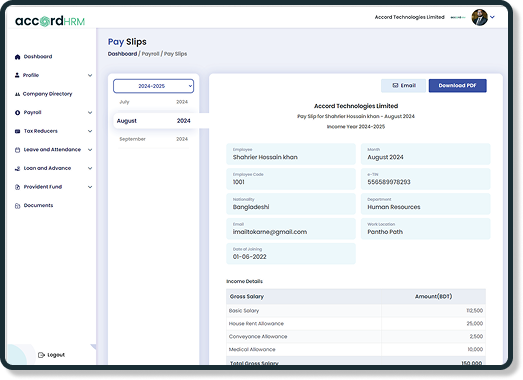
Task: Select the Loan and Advance label
Action: pyautogui.click(x=47, y=168)
